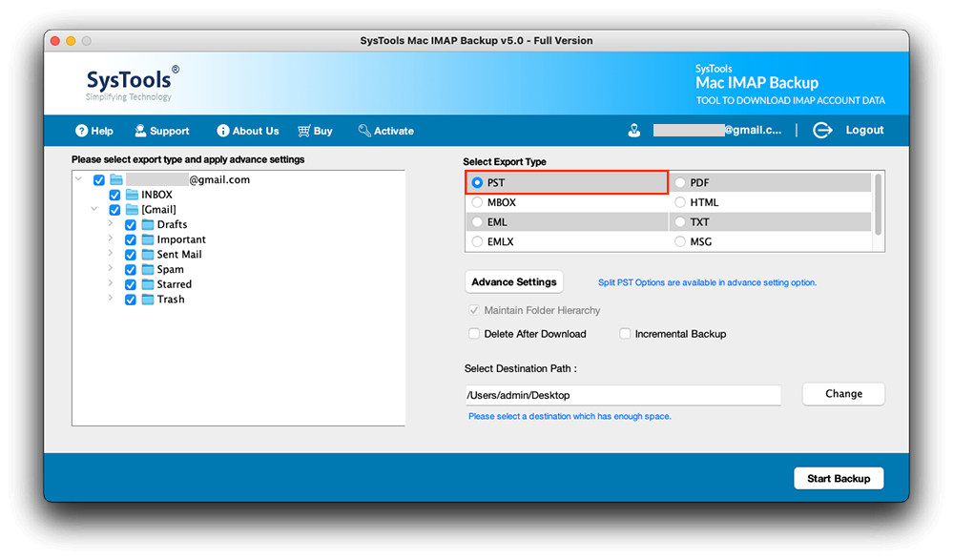Click the INBOX folder icon
The image size is (953, 560).
coord(132,195)
